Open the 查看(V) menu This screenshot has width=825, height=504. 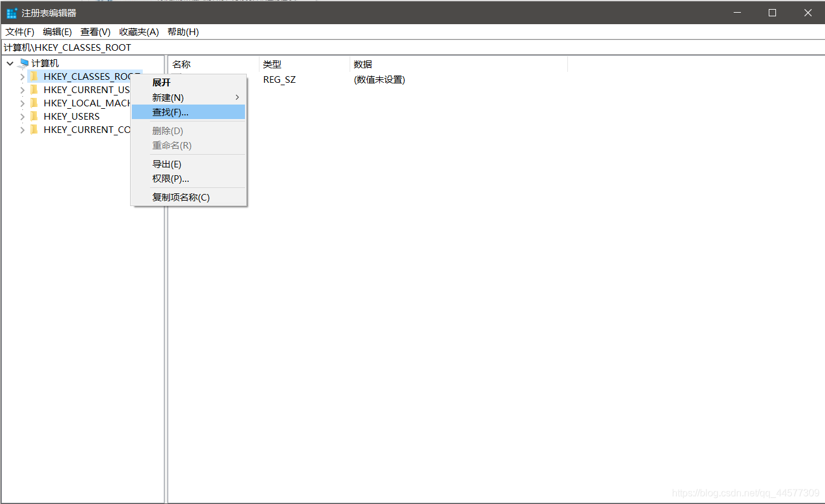point(96,32)
